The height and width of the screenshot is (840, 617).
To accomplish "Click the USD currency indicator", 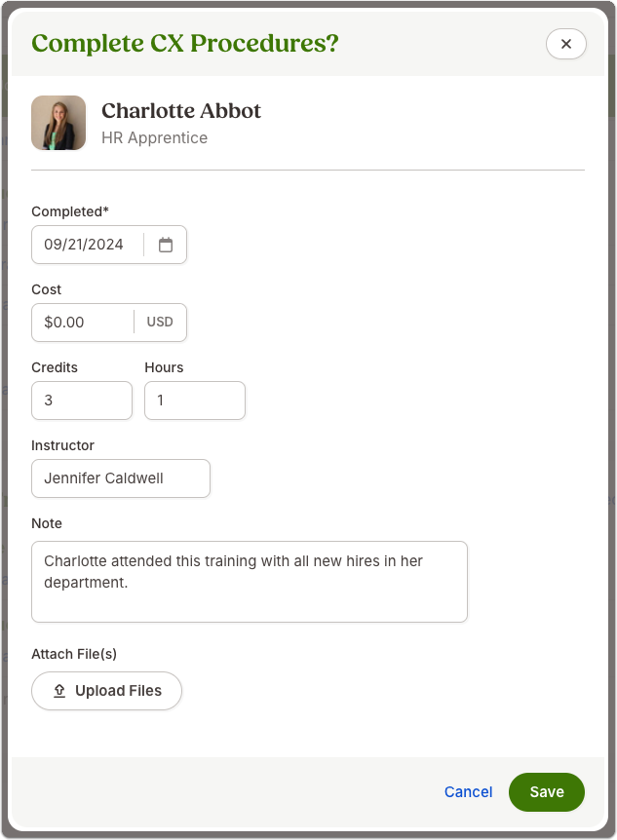I will click(x=160, y=322).
